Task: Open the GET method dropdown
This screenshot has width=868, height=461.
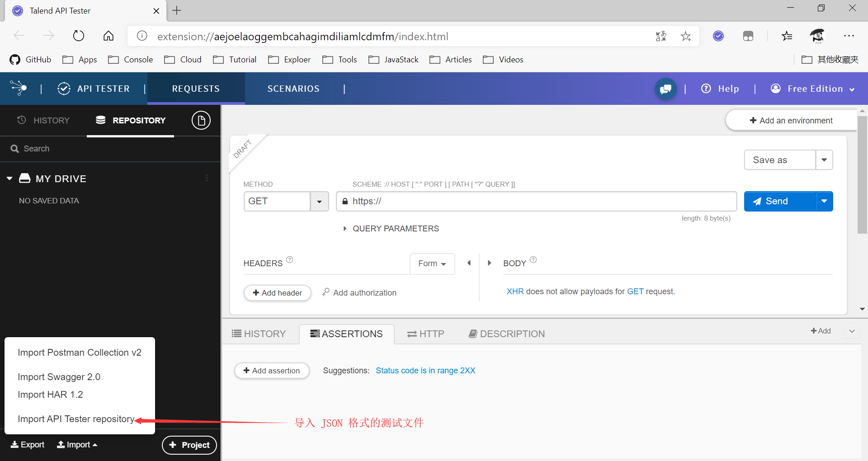Action: tap(320, 201)
